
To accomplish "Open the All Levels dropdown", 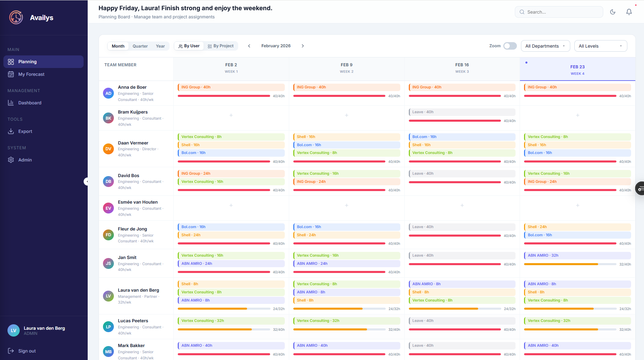I will click(601, 46).
